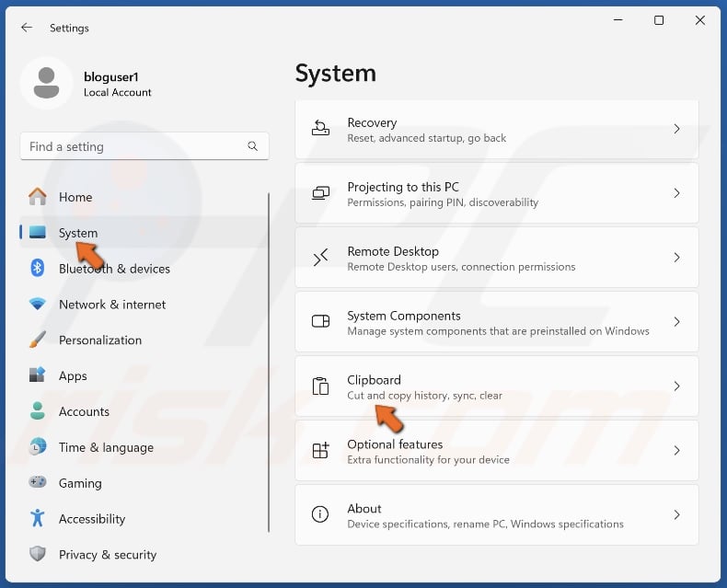Screen dimensions: 727x588
Task: Click the System Components icon
Action: pyautogui.click(x=320, y=321)
